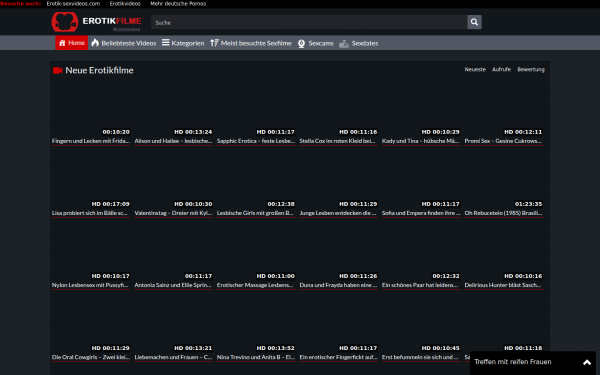The width and height of the screenshot is (600, 375).
Task: Sort videos by Bewertung
Action: (x=531, y=69)
